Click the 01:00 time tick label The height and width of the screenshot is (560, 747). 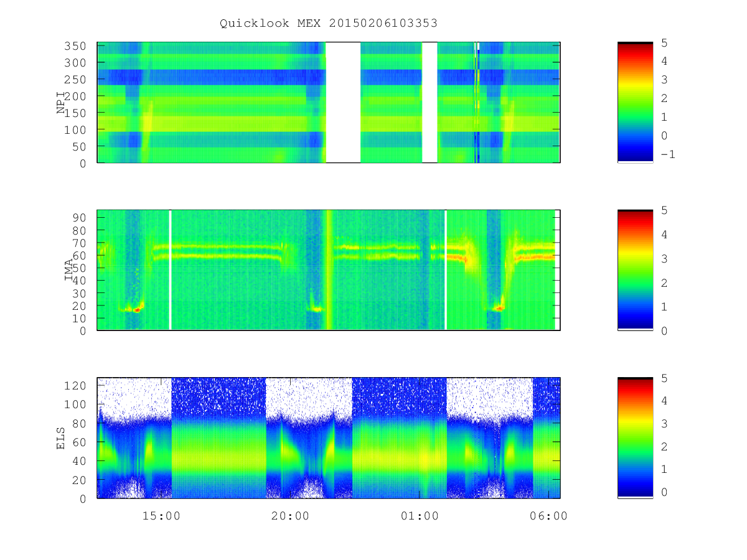click(x=420, y=516)
